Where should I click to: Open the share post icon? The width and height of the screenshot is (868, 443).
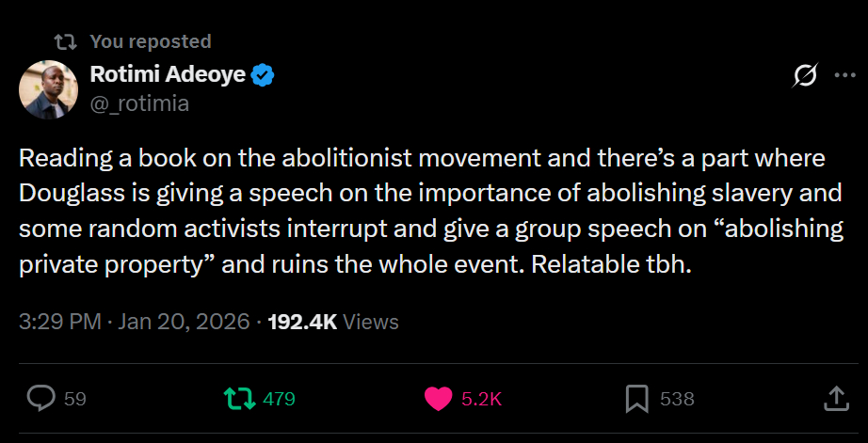pyautogui.click(x=836, y=399)
